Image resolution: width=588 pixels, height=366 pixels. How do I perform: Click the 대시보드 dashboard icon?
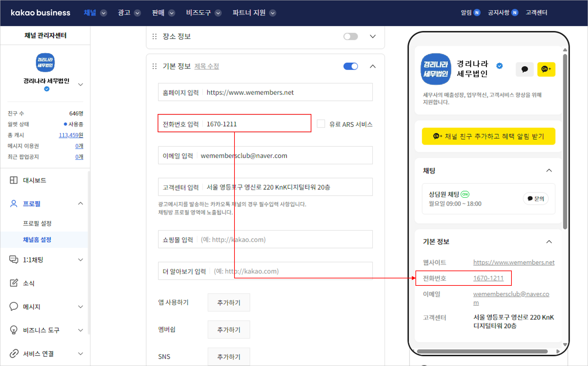pyautogui.click(x=14, y=180)
